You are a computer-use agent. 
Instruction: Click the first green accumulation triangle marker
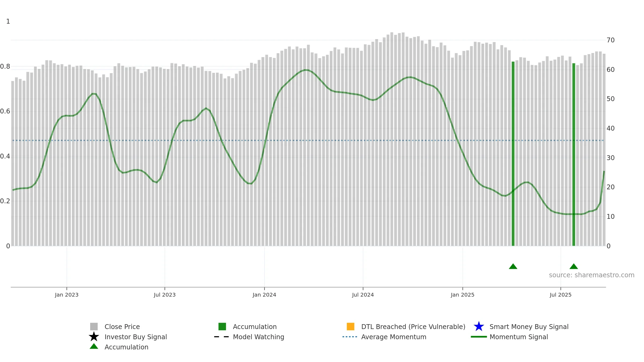[513, 266]
